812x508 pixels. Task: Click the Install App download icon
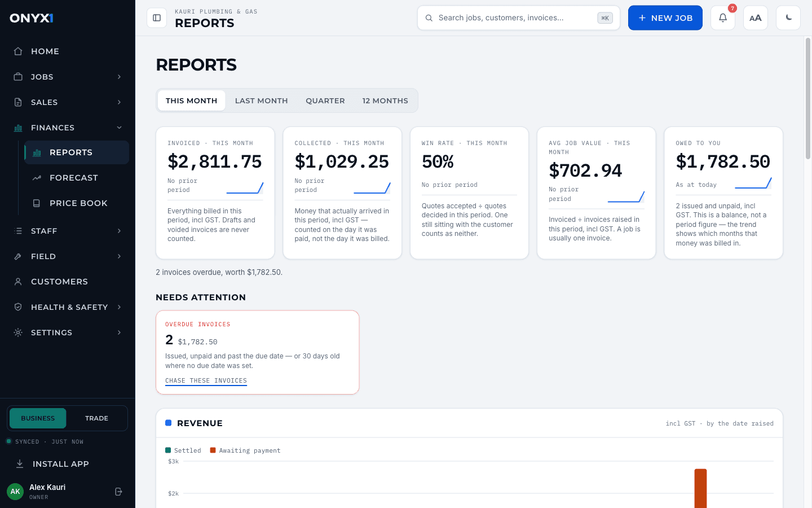tap(20, 464)
